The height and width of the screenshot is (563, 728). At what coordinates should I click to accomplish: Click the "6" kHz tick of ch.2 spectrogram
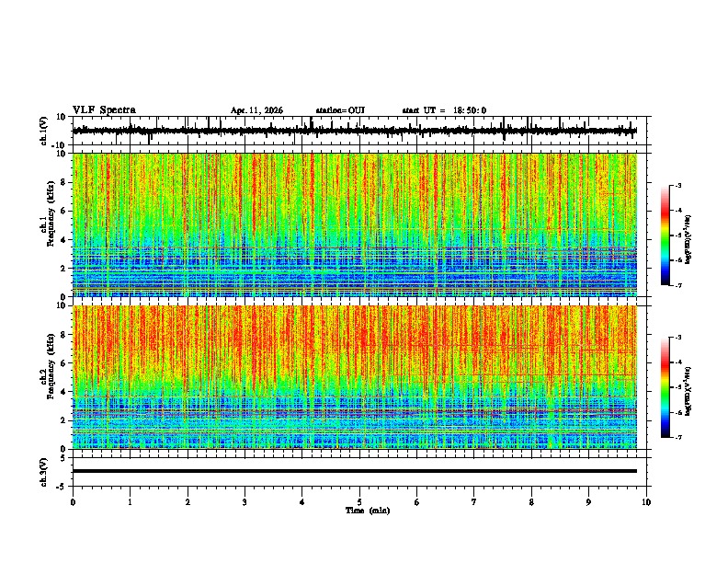64,362
